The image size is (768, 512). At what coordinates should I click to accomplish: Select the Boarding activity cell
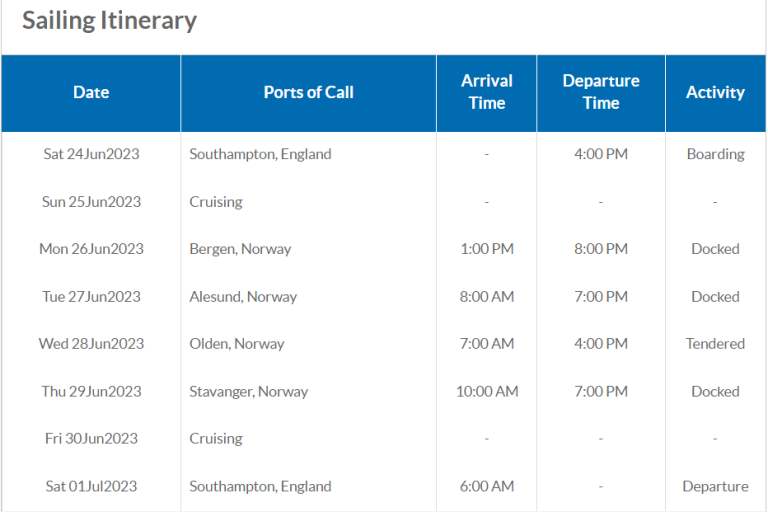tap(716, 154)
